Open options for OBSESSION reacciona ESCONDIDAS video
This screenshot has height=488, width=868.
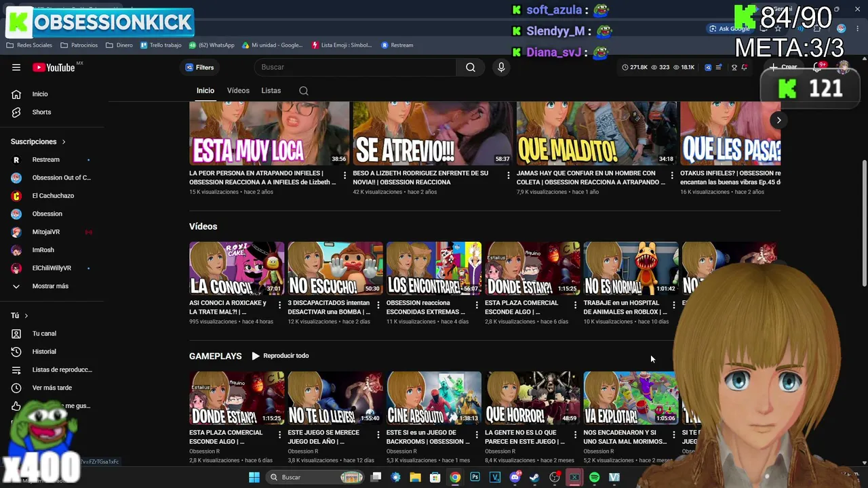point(476,306)
